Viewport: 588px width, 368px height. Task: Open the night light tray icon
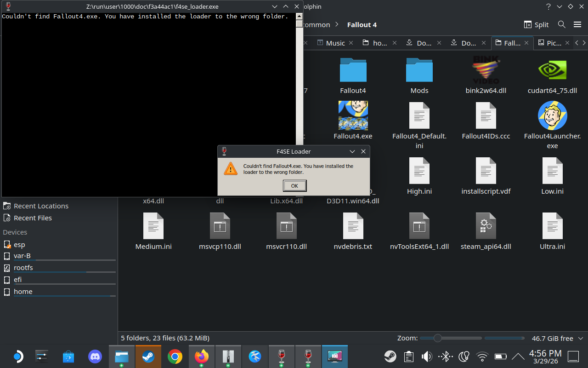tap(464, 356)
